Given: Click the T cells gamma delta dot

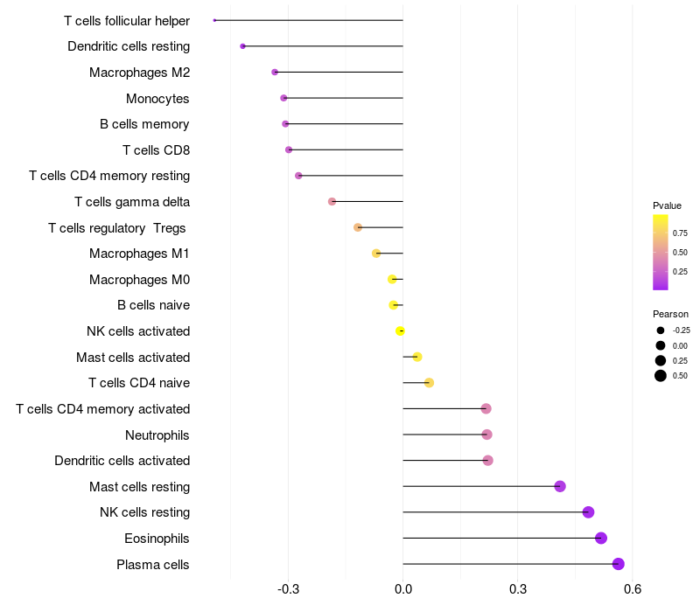Looking at the screenshot, I should point(332,201).
